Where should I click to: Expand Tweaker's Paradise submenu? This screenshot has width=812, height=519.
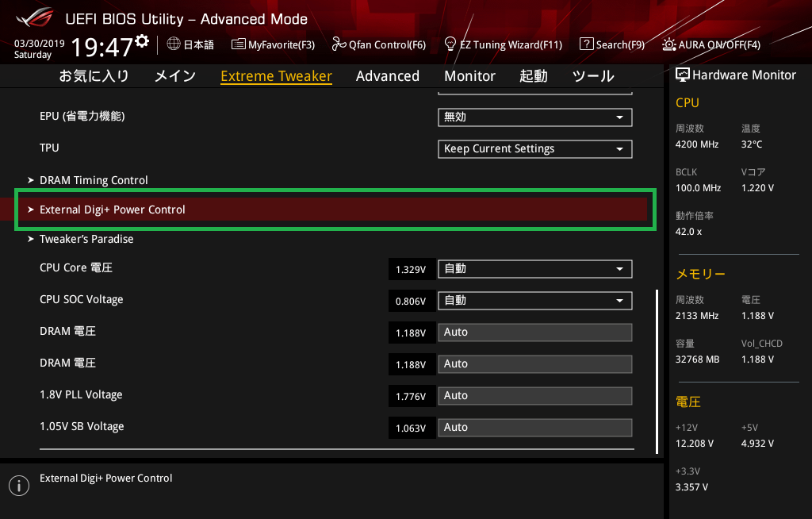(81, 239)
